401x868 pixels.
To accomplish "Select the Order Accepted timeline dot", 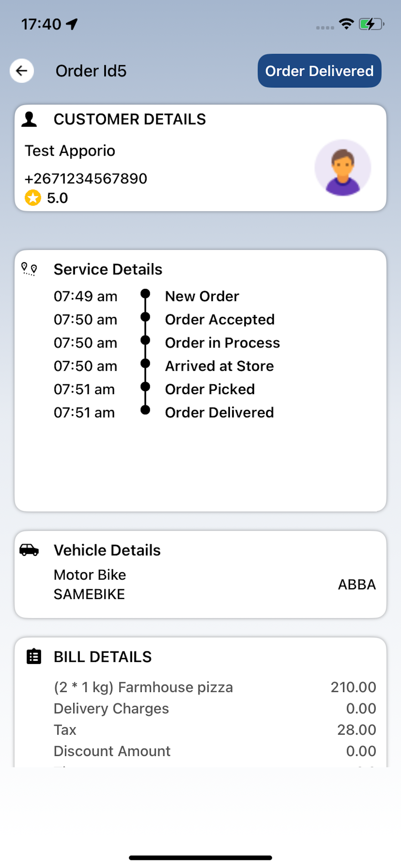I will [145, 317].
